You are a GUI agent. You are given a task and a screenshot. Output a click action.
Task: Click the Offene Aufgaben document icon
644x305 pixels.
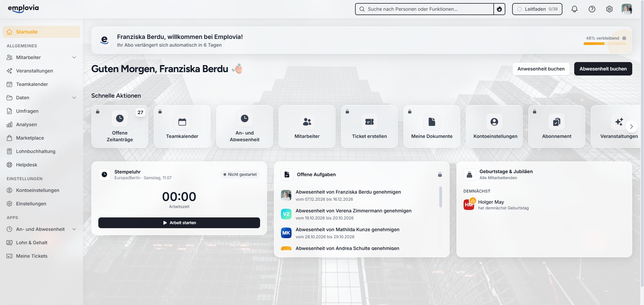[x=287, y=174]
